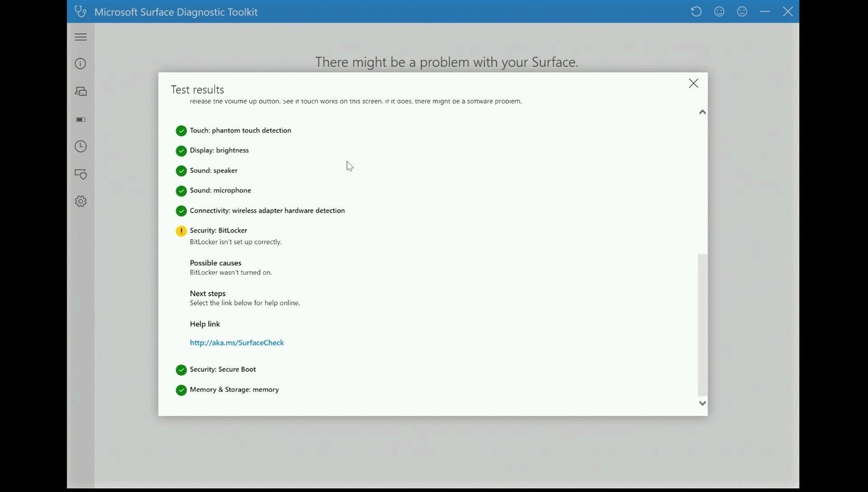
Task: Click the 'Help link' heading
Action: (x=205, y=324)
